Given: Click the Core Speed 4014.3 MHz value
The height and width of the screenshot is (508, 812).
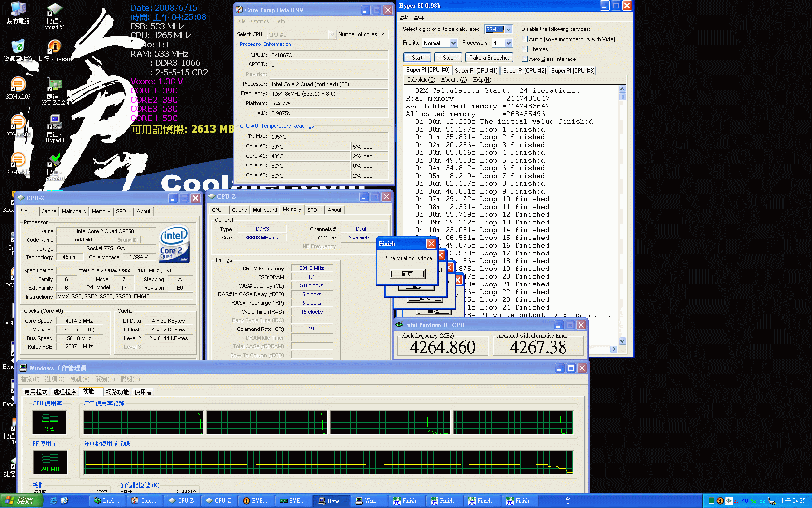Looking at the screenshot, I should pyautogui.click(x=79, y=321).
